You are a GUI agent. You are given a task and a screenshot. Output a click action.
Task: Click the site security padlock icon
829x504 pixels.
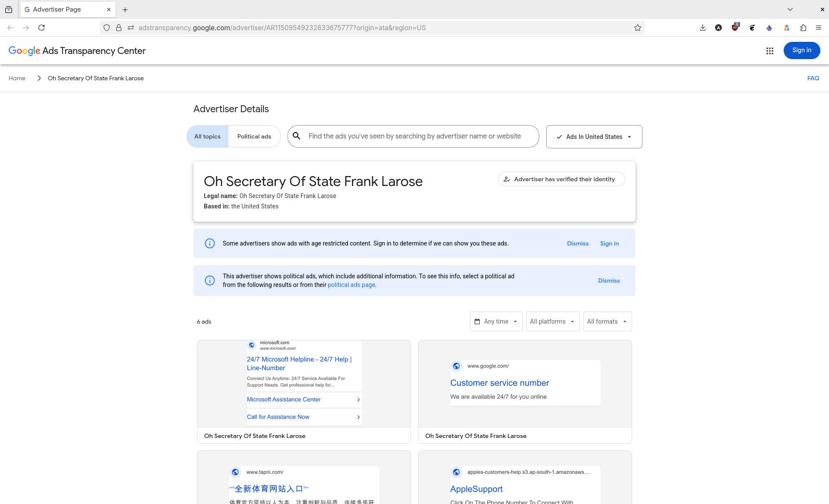pyautogui.click(x=119, y=28)
